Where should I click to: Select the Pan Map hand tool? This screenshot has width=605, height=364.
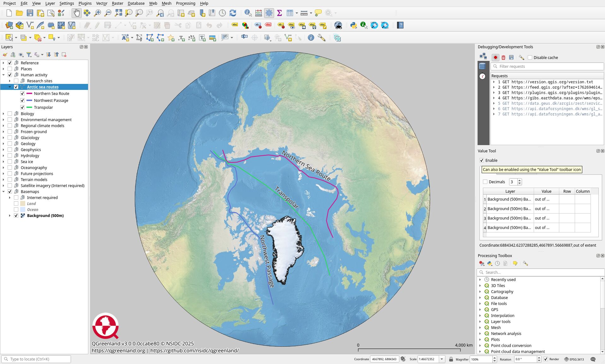tap(77, 13)
